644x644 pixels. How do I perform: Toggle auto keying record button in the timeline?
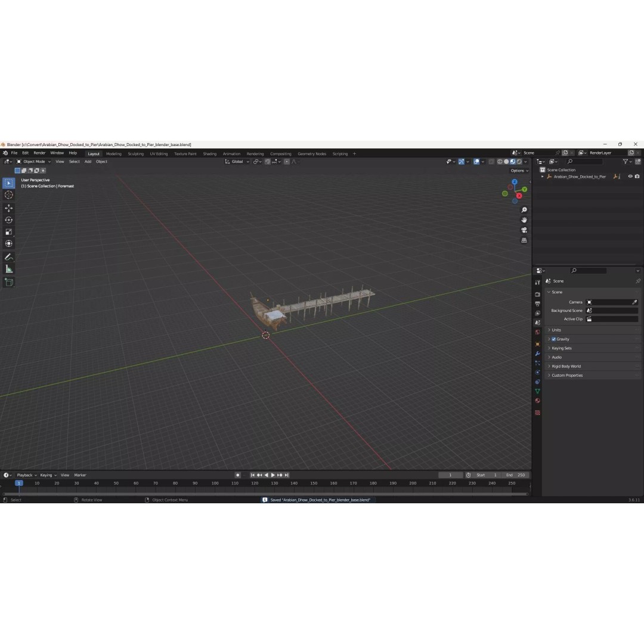pyautogui.click(x=237, y=475)
